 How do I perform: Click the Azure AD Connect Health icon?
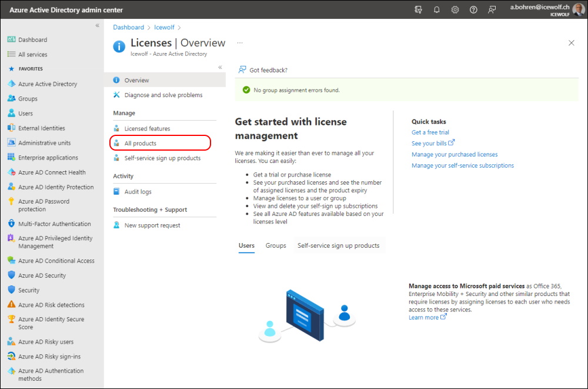[x=11, y=172]
